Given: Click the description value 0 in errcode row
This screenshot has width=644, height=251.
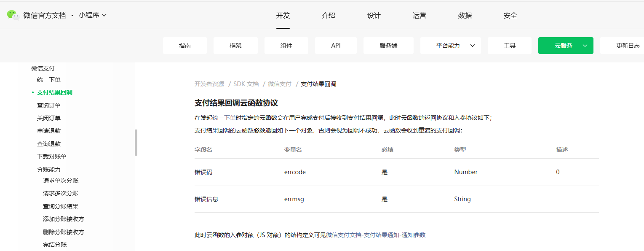Looking at the screenshot, I should pos(558,172).
